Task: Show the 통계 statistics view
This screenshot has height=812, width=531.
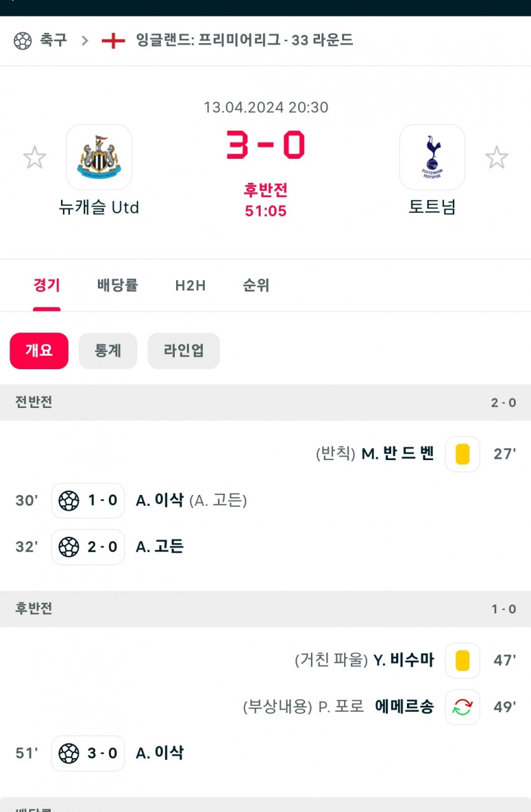Action: click(108, 351)
